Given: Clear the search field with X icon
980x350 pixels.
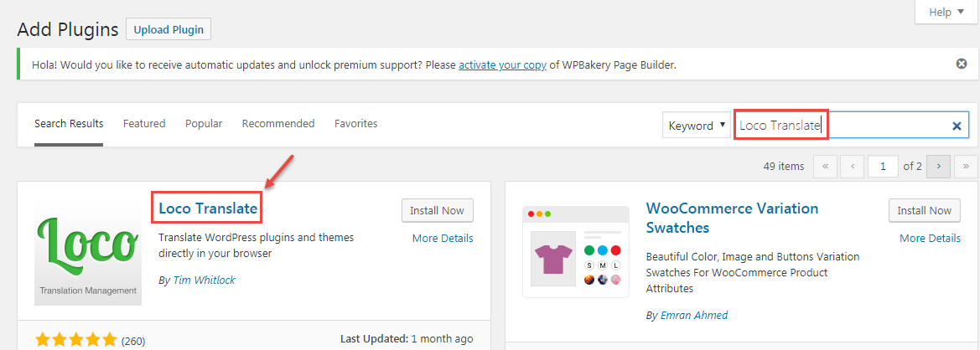Looking at the screenshot, I should pos(957,126).
